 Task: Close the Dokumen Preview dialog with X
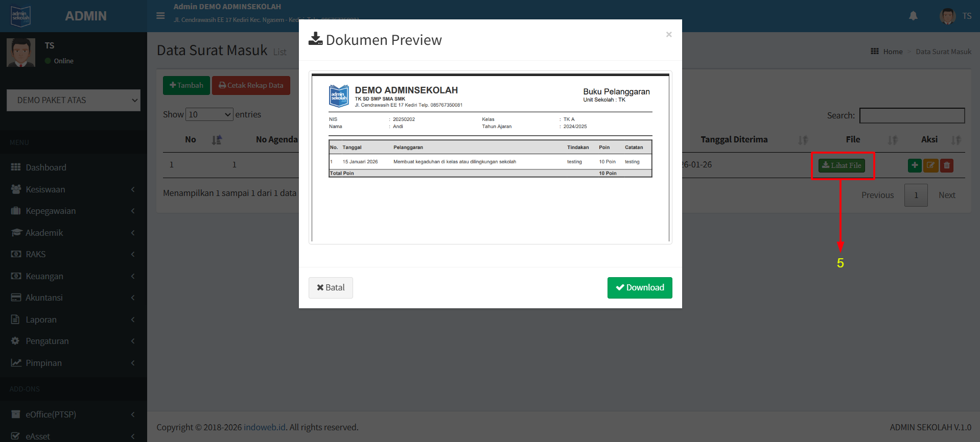(668, 35)
